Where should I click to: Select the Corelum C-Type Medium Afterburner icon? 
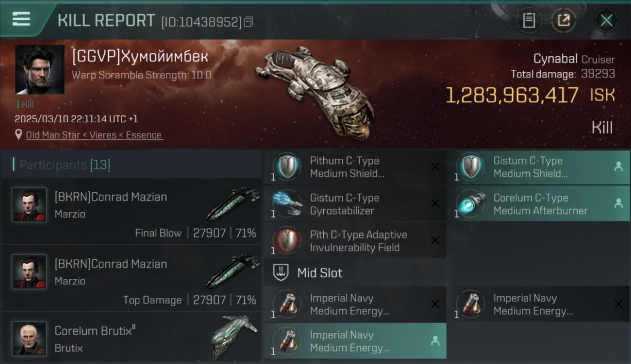(x=470, y=204)
